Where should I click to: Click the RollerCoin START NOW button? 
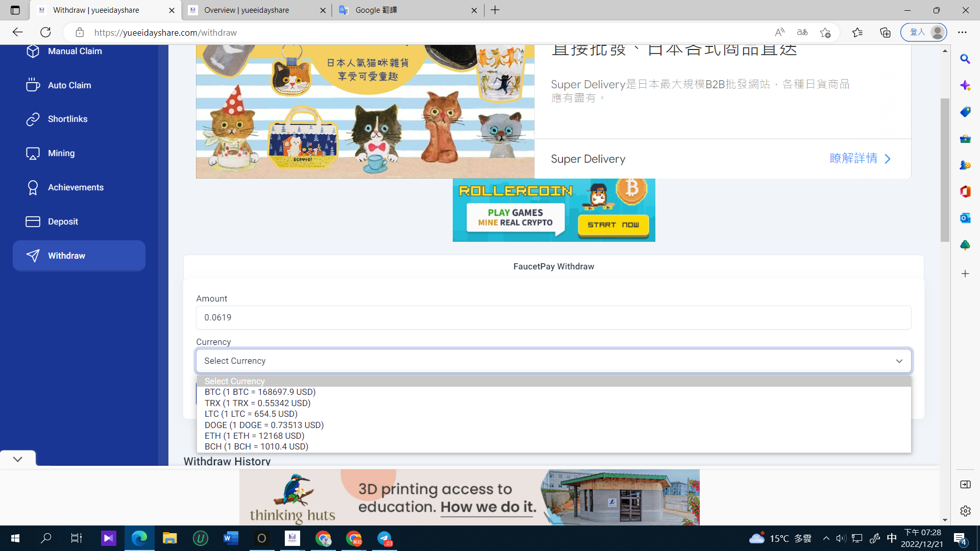pos(613,225)
